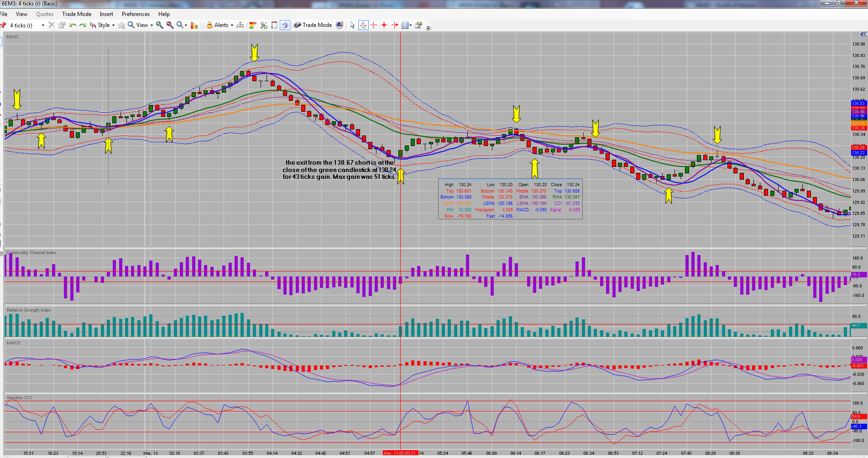Click the Trade Mode mouse icon
868x458 pixels.
pos(298,25)
